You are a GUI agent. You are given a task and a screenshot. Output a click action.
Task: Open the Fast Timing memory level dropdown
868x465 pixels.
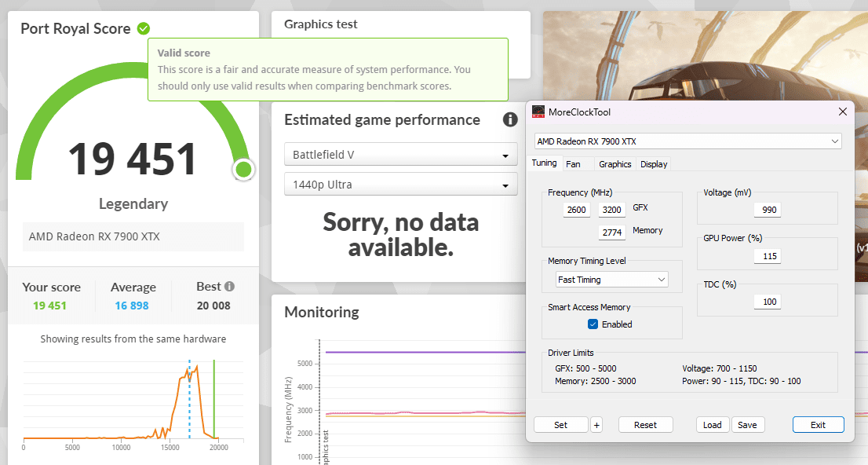[x=611, y=280]
